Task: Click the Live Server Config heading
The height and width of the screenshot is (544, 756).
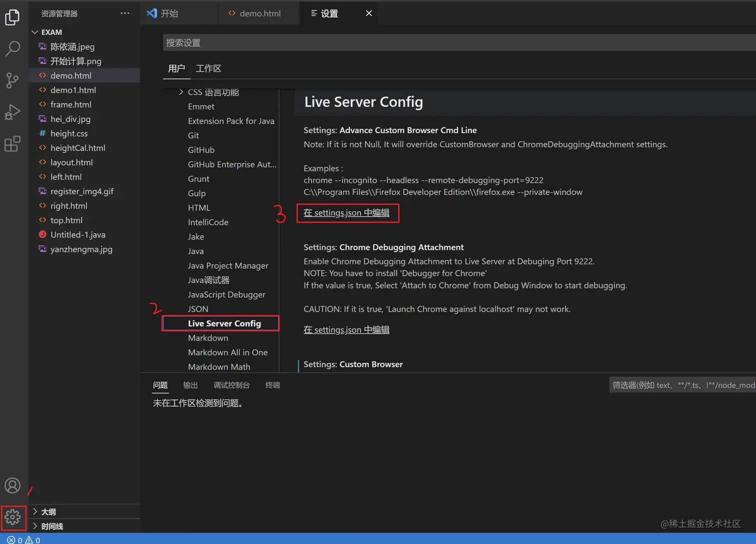Action: click(x=363, y=102)
